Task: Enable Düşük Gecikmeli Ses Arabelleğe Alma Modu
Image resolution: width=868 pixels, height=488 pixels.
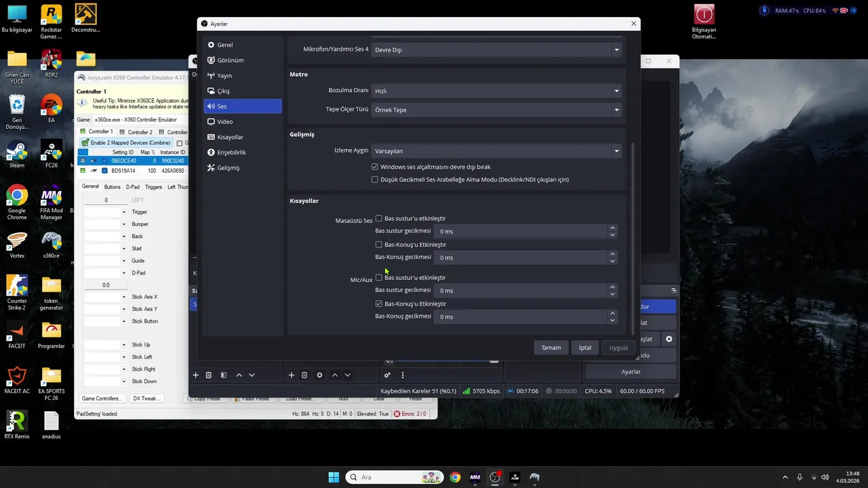Action: [375, 180]
